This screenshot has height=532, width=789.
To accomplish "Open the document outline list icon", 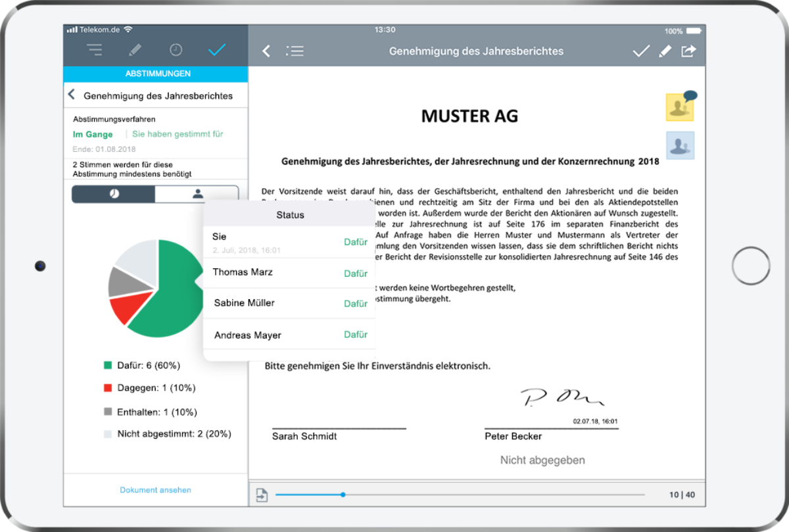I will point(295,51).
